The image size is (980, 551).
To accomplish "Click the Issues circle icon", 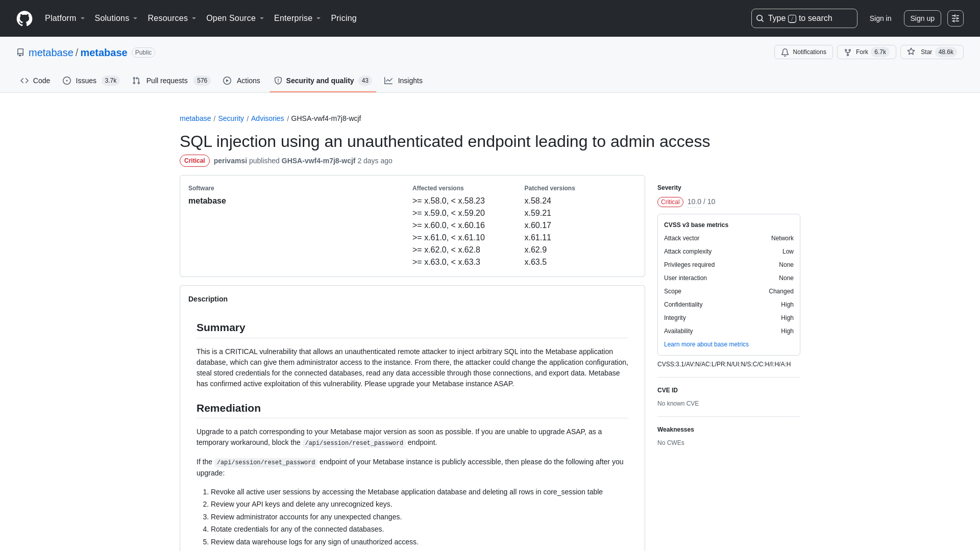I will tap(67, 81).
